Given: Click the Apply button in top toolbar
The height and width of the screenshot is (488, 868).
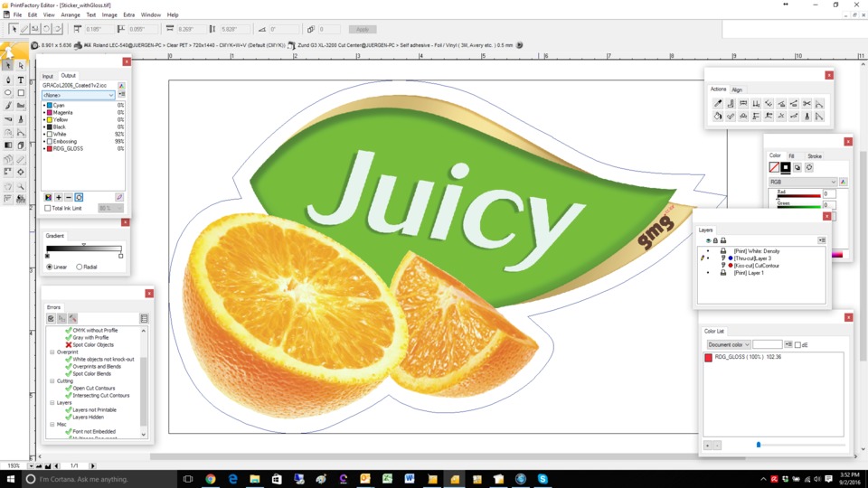Looking at the screenshot, I should tap(363, 29).
